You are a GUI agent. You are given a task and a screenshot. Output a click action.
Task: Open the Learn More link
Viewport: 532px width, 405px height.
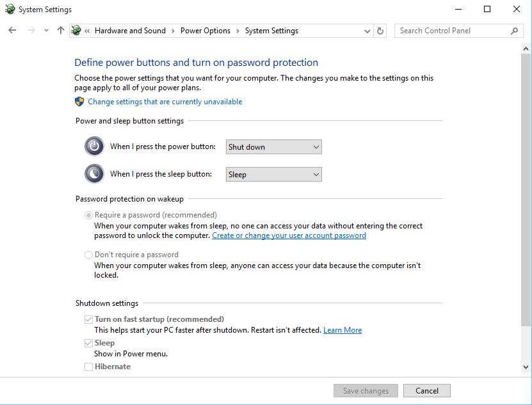click(343, 330)
